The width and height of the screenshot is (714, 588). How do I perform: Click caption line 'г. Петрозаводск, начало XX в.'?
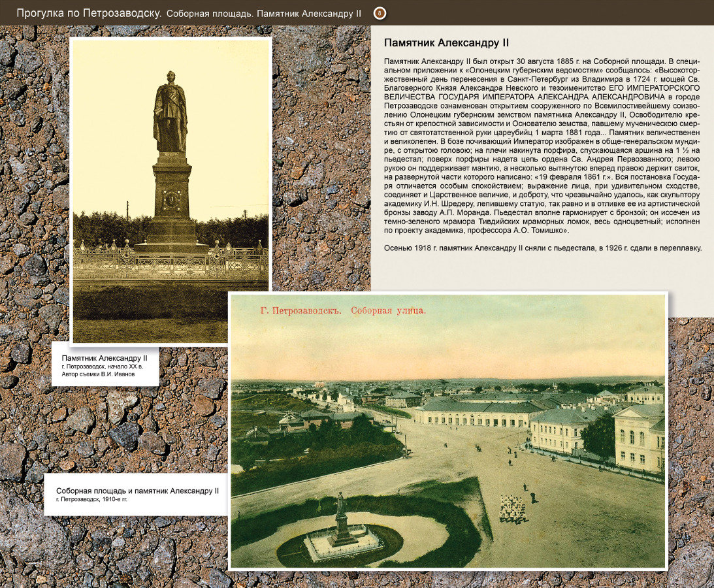[x=103, y=366]
